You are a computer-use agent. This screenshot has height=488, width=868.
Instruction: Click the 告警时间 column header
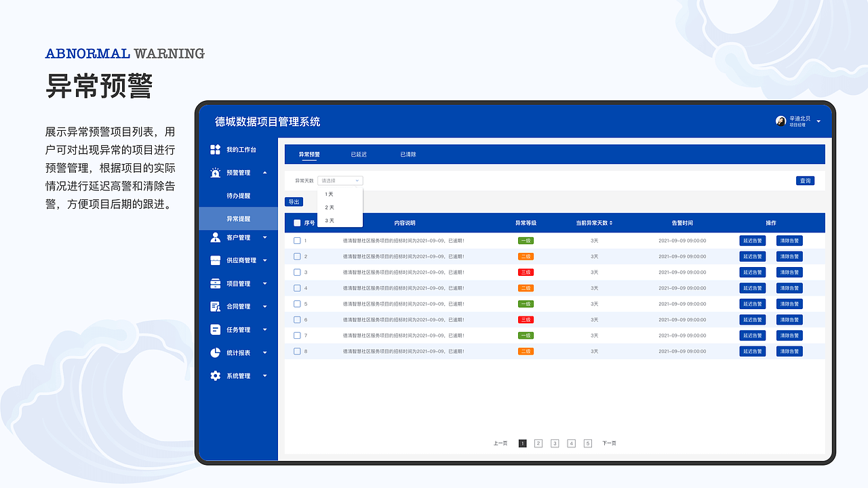click(x=682, y=223)
